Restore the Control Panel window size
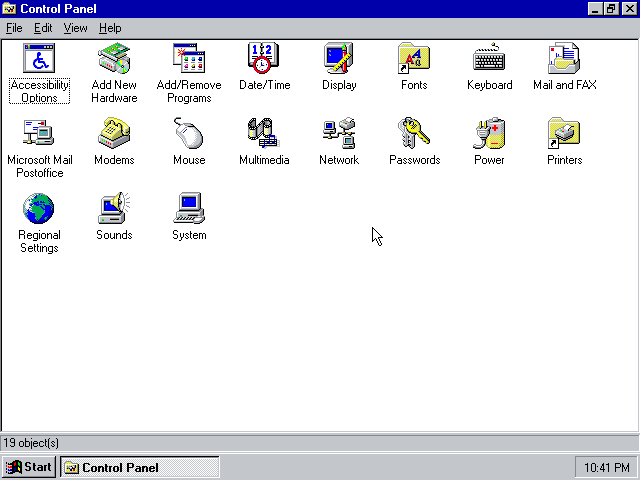640x480 pixels. tap(611, 9)
